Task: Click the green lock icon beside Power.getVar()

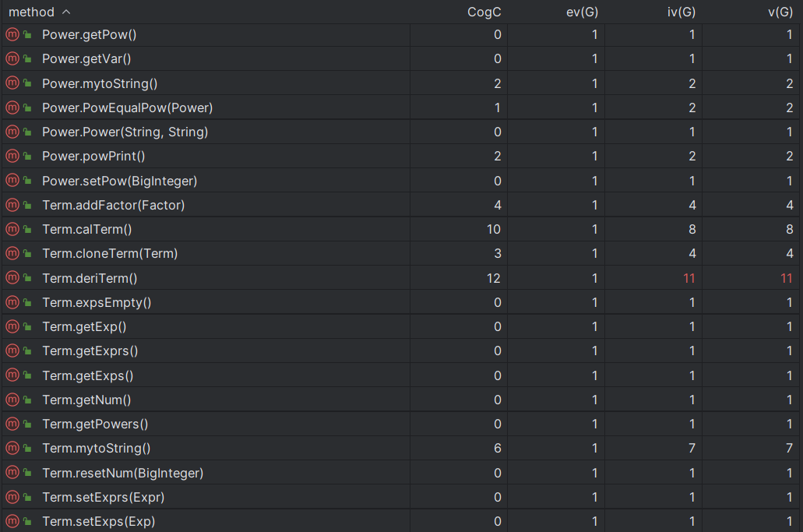Action: pyautogui.click(x=27, y=59)
